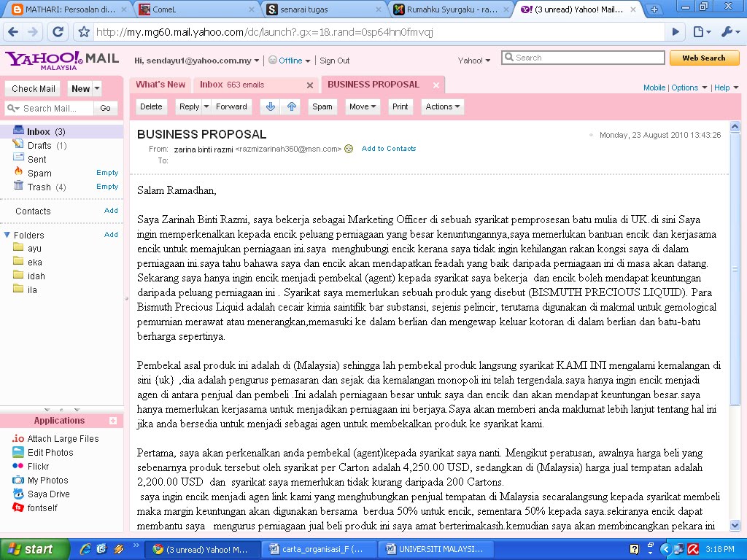Open the wrench settings menu

[x=730, y=32]
